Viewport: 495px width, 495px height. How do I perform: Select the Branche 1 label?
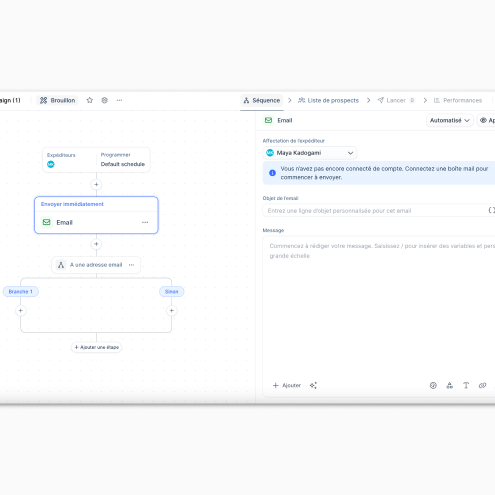[x=21, y=291]
